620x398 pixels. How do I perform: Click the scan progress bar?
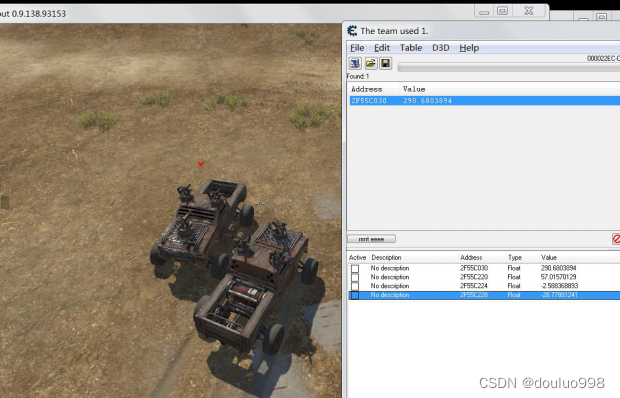[508, 68]
